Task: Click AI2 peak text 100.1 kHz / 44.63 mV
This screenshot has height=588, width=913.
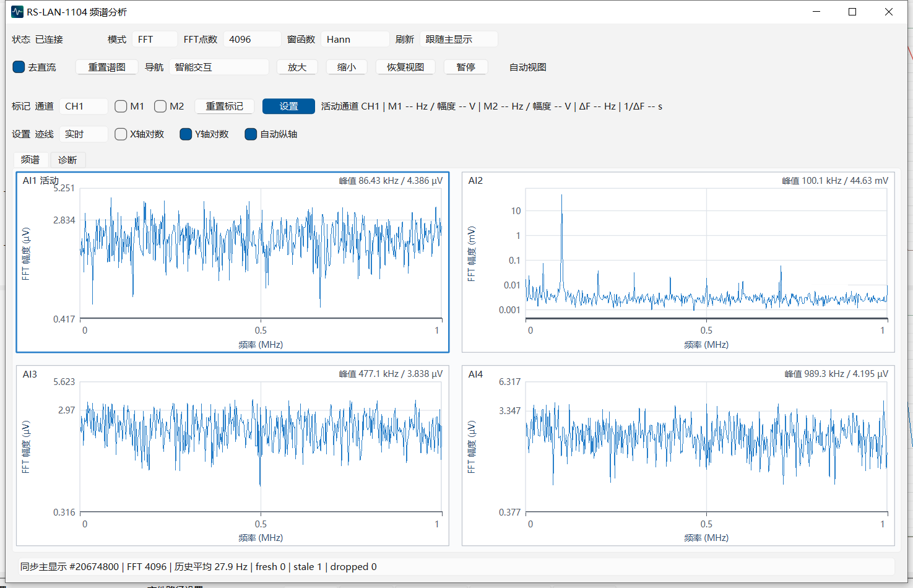Action: [835, 181]
